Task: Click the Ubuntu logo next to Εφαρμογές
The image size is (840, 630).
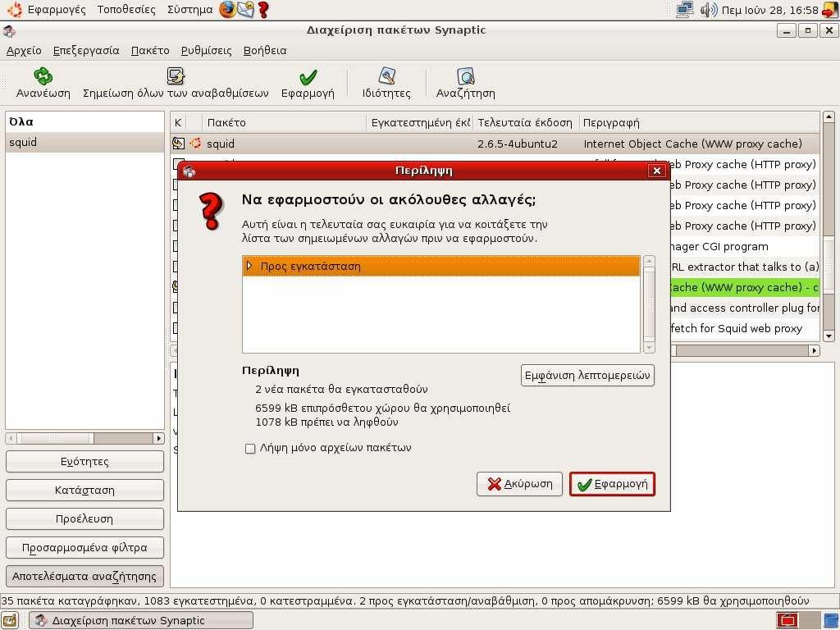Action: click(x=15, y=10)
